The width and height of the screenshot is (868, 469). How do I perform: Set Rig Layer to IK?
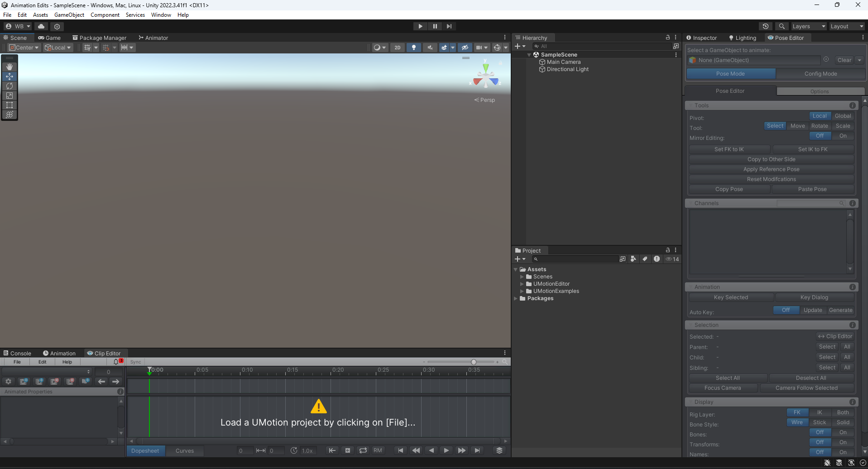[820, 412]
